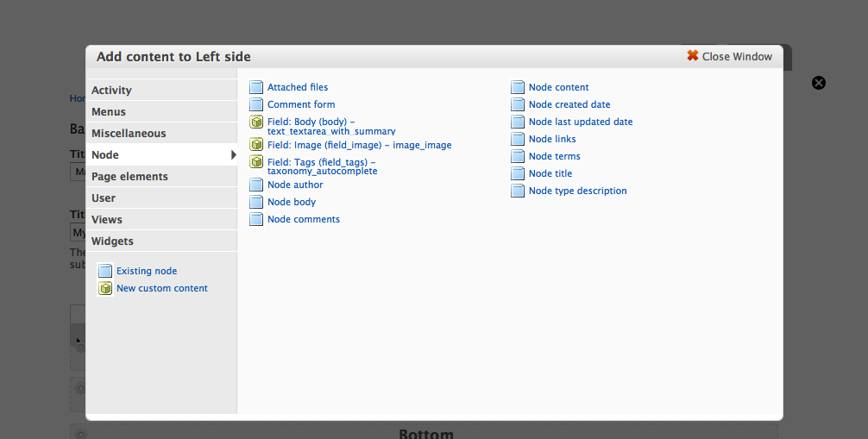Switch to the Menus category

point(109,112)
